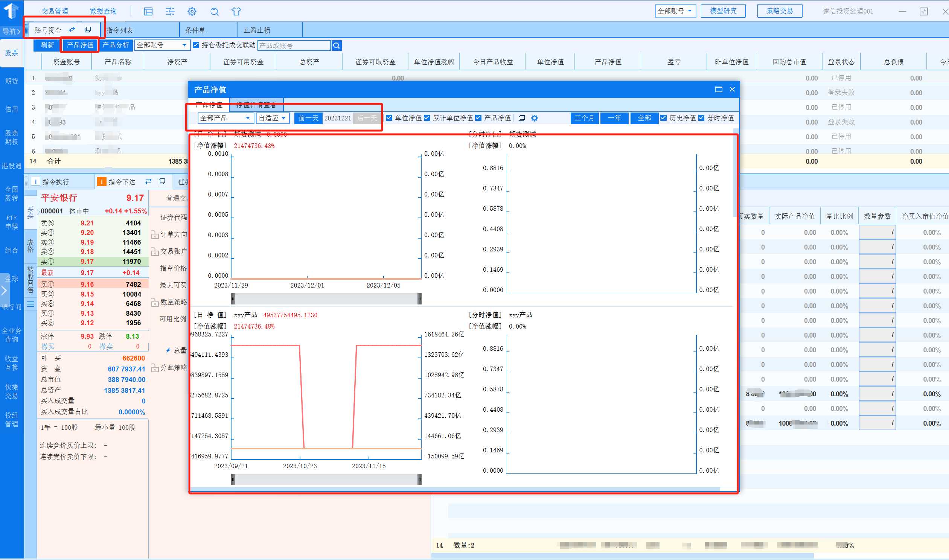Image resolution: width=949 pixels, height=560 pixels.
Task: Toggle the 累计单位净值 checkbox
Action: (x=427, y=118)
